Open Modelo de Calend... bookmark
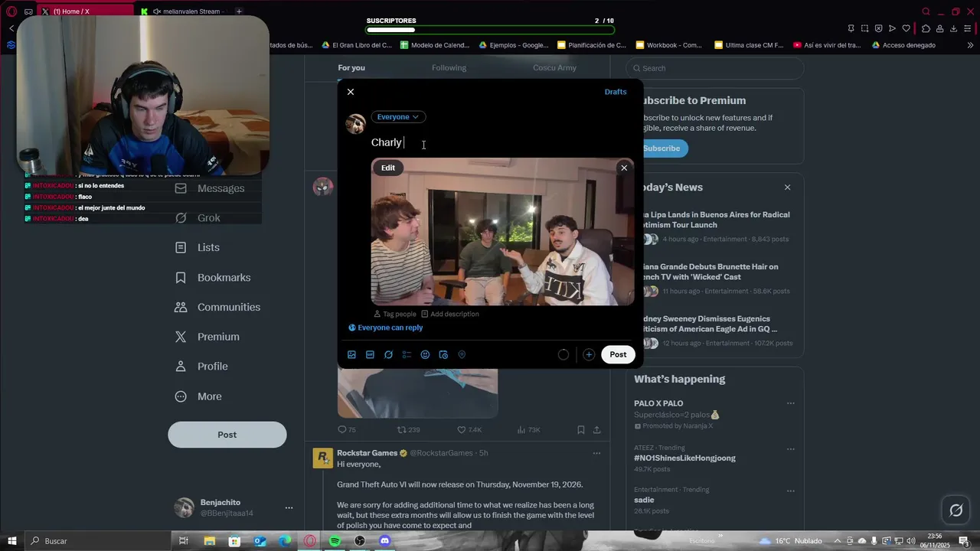980x551 pixels. point(436,45)
